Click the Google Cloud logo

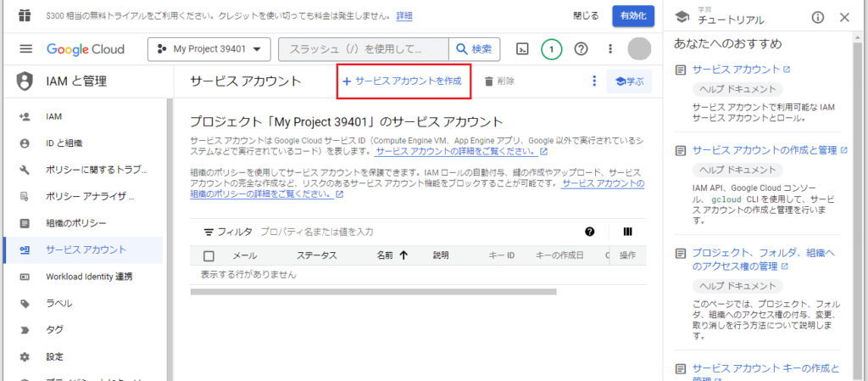(x=86, y=49)
